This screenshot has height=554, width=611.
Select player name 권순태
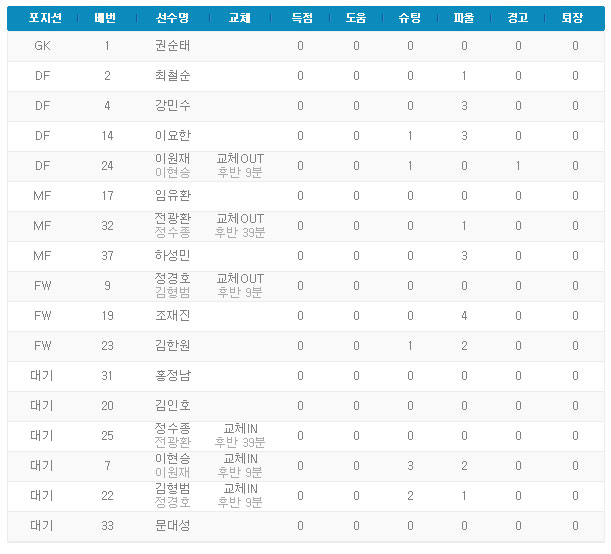[x=172, y=46]
